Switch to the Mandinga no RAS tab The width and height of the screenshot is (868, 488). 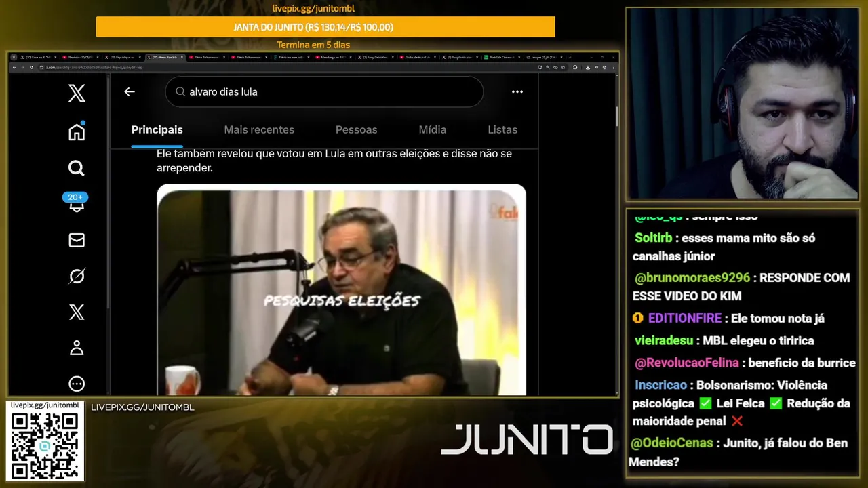pyautogui.click(x=334, y=57)
